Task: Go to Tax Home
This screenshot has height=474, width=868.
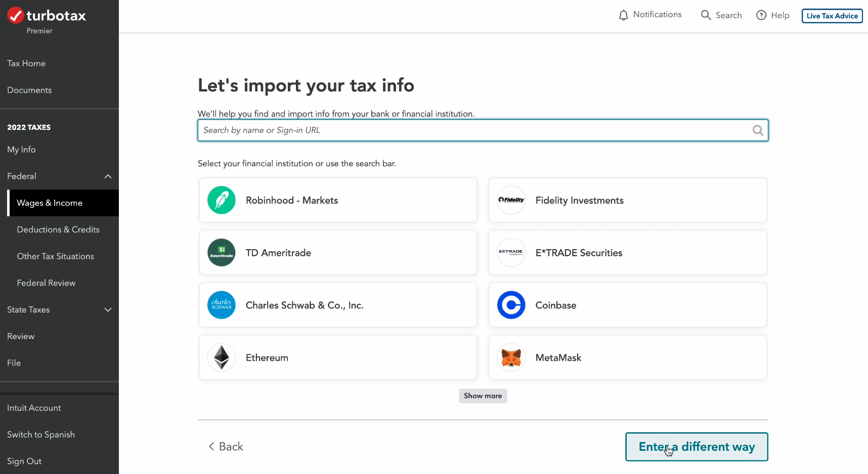Action: 26,63
